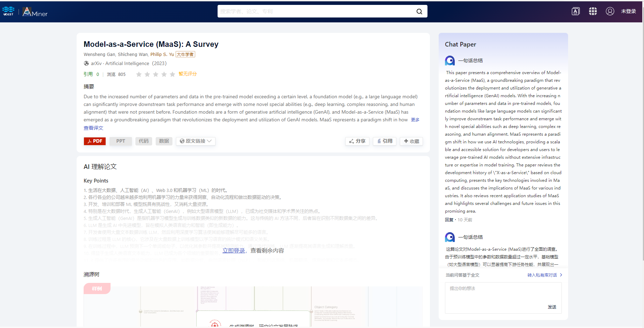Click the arXiv globe icon
This screenshot has height=328, width=644.
[x=86, y=63]
